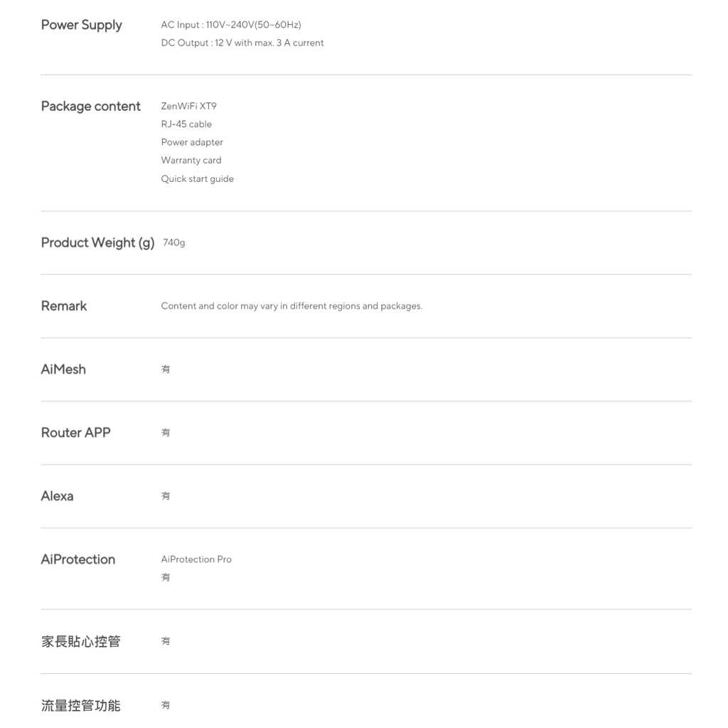Click the Remark row heading
Image resolution: width=728 pixels, height=728 pixels.
[x=63, y=306]
